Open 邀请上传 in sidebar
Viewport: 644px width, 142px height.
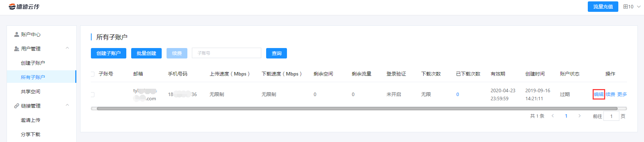[42, 120]
